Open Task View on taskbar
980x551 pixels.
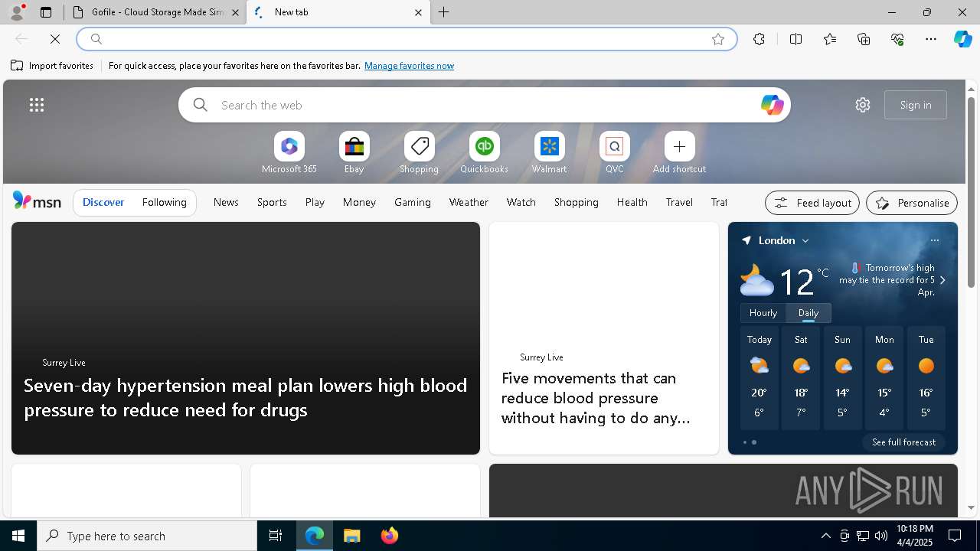[276, 536]
